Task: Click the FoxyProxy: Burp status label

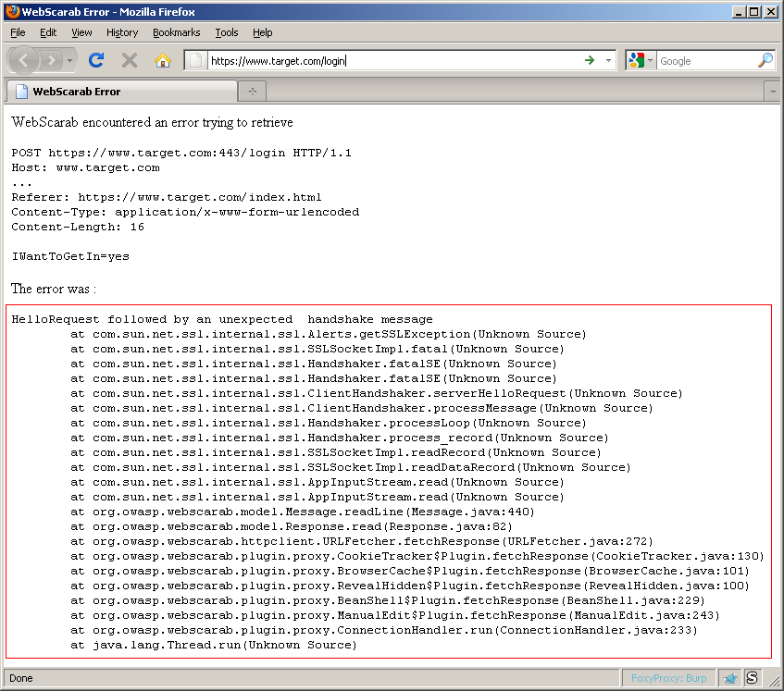Action: (668, 678)
